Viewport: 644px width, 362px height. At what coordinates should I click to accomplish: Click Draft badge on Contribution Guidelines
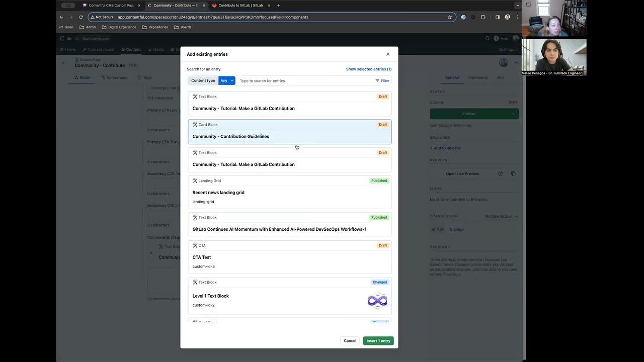tap(383, 125)
